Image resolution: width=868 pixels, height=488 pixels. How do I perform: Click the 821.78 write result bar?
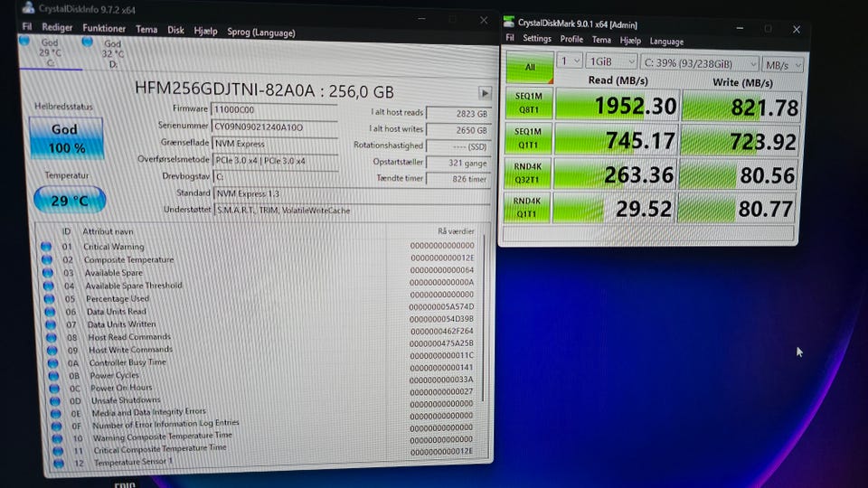(x=741, y=107)
